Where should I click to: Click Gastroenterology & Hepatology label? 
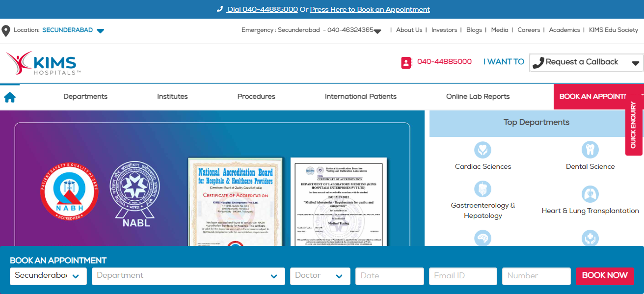click(x=483, y=211)
